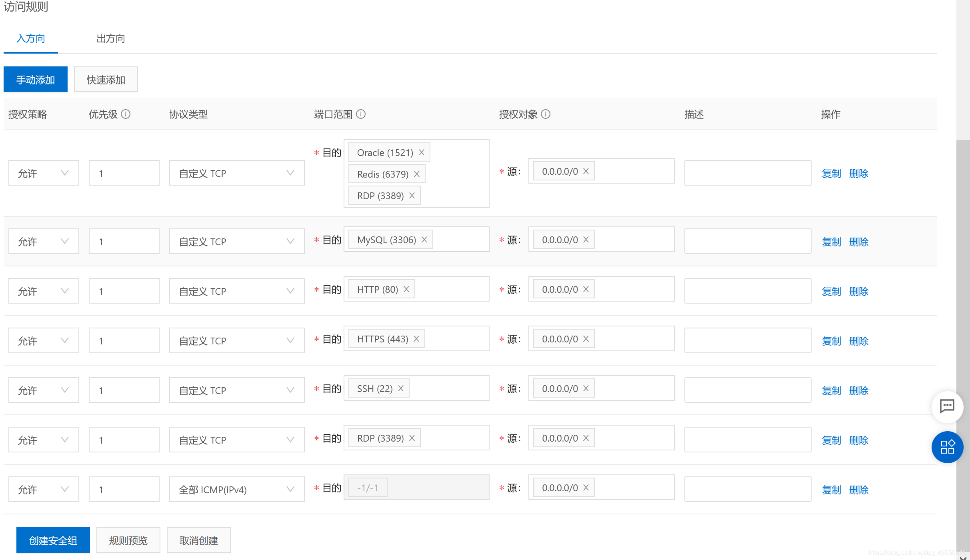Click 删除 link in the HTTP row

[x=859, y=292]
